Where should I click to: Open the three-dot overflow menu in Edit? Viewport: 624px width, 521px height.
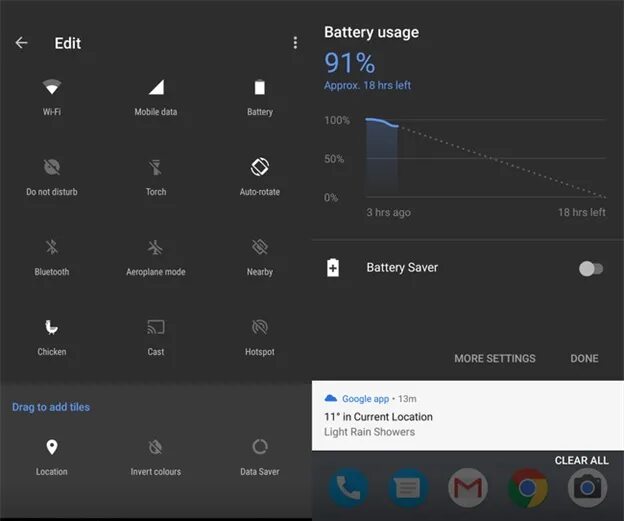coord(295,43)
